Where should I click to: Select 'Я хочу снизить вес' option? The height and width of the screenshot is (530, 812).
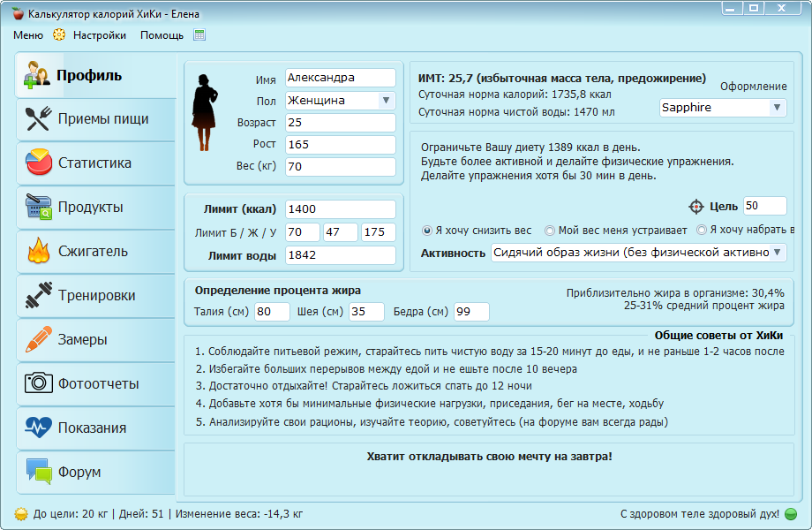[x=427, y=231]
